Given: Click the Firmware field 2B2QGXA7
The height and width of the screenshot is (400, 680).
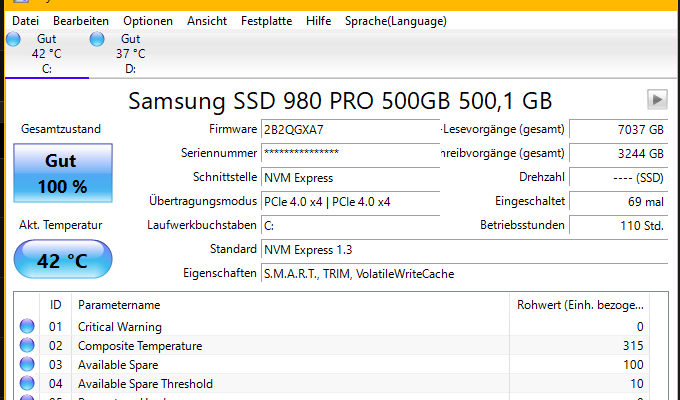Looking at the screenshot, I should tap(350, 129).
